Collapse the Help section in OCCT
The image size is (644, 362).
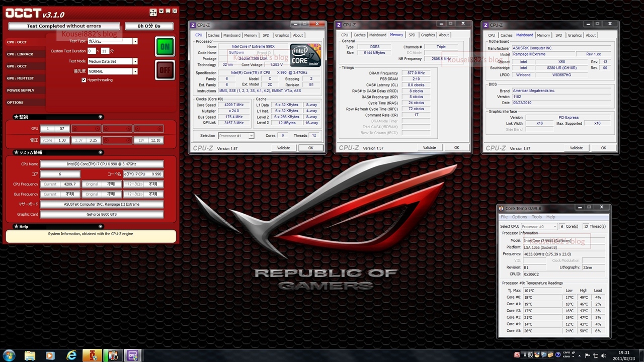pos(101,227)
